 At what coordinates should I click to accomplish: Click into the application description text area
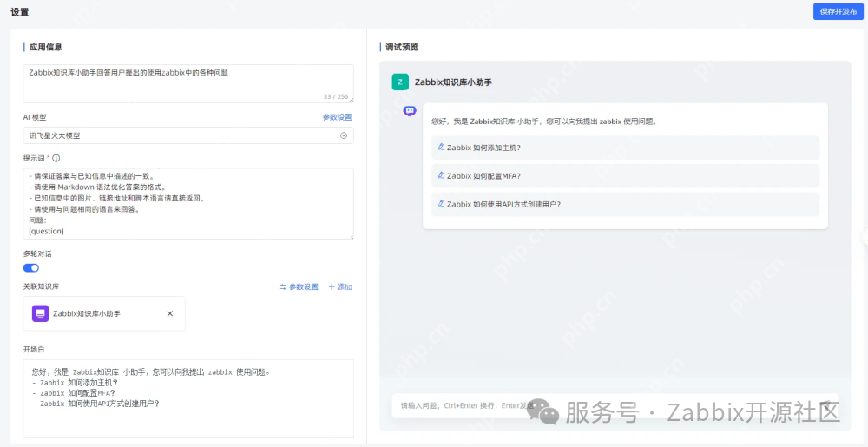(x=188, y=83)
